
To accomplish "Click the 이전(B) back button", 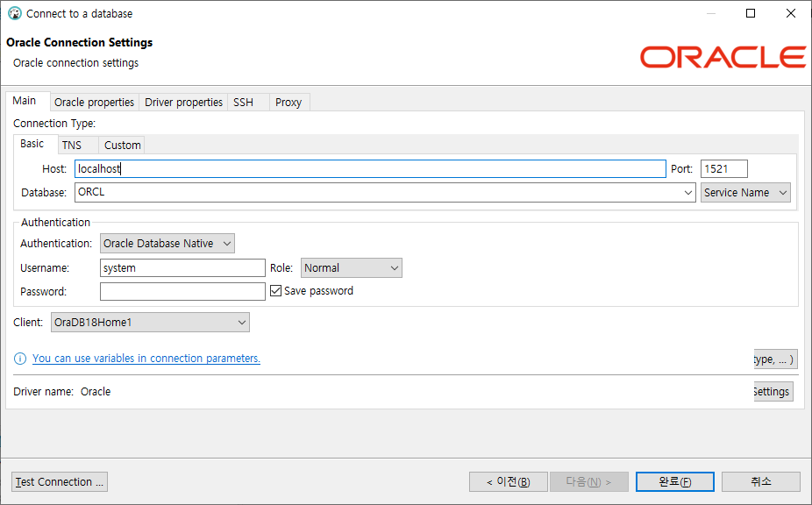I will point(508,481).
